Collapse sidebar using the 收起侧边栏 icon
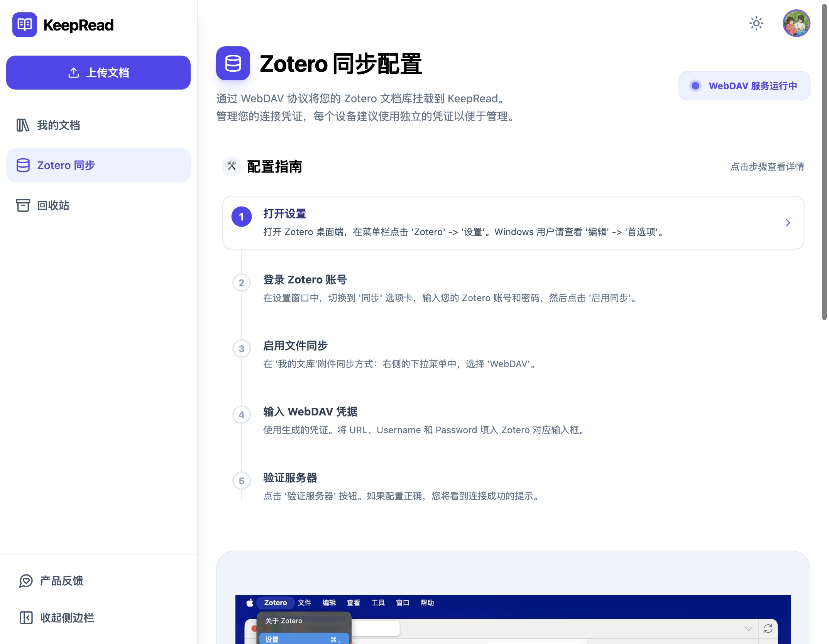The image size is (829, 644). tap(25, 618)
